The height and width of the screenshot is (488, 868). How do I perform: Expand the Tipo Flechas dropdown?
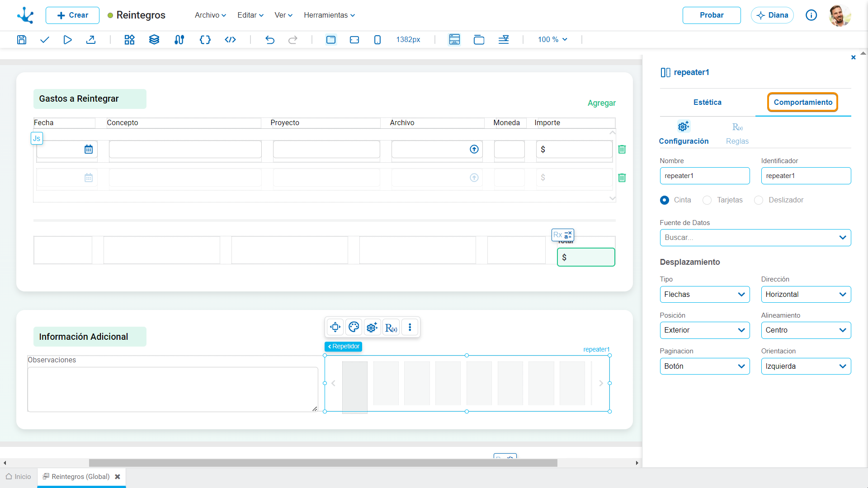tap(704, 295)
